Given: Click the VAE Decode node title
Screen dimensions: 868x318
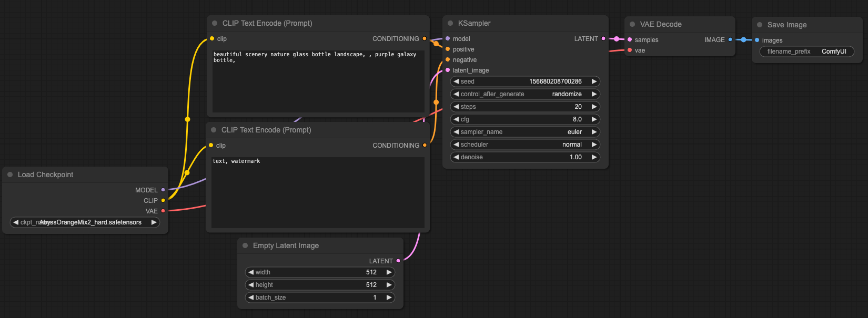Looking at the screenshot, I should pos(661,24).
